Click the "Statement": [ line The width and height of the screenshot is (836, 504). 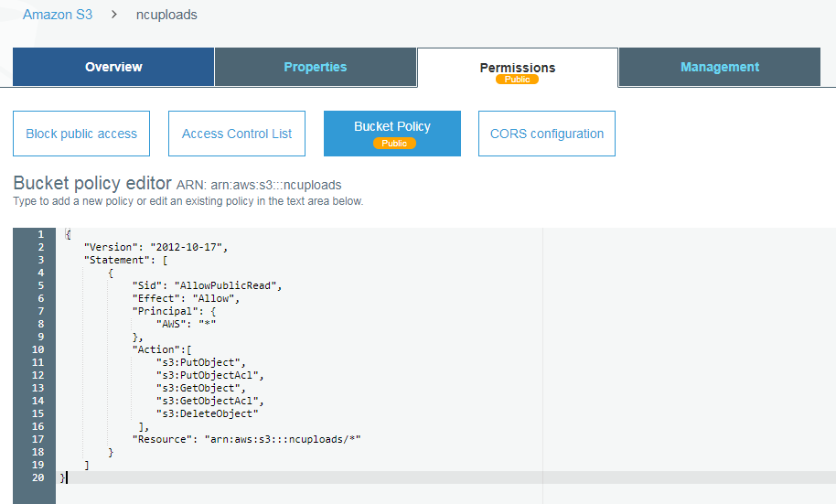point(126,260)
